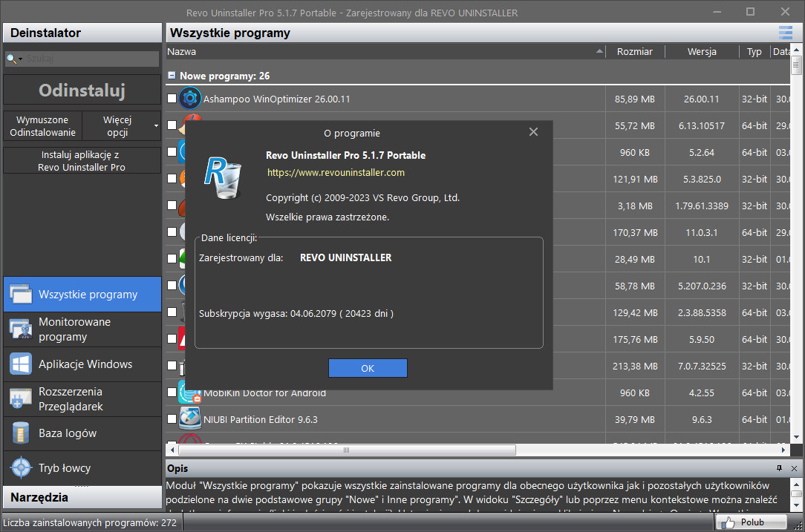This screenshot has width=805, height=532.
Task: Close the Opis description panel
Action: click(x=794, y=468)
